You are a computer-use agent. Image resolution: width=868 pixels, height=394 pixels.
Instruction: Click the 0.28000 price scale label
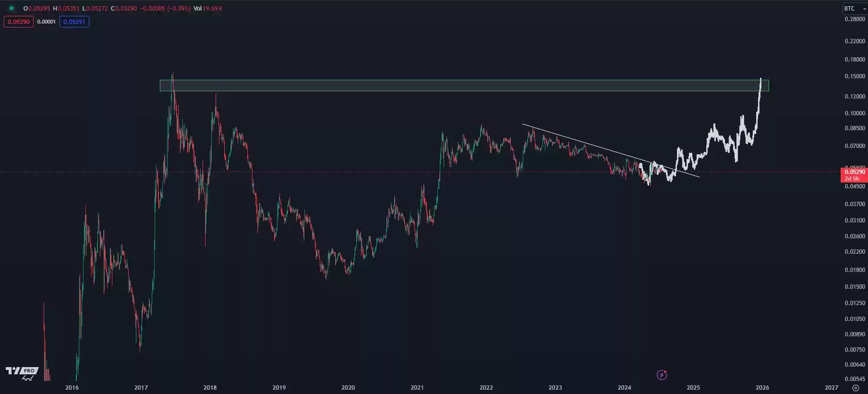coord(855,19)
